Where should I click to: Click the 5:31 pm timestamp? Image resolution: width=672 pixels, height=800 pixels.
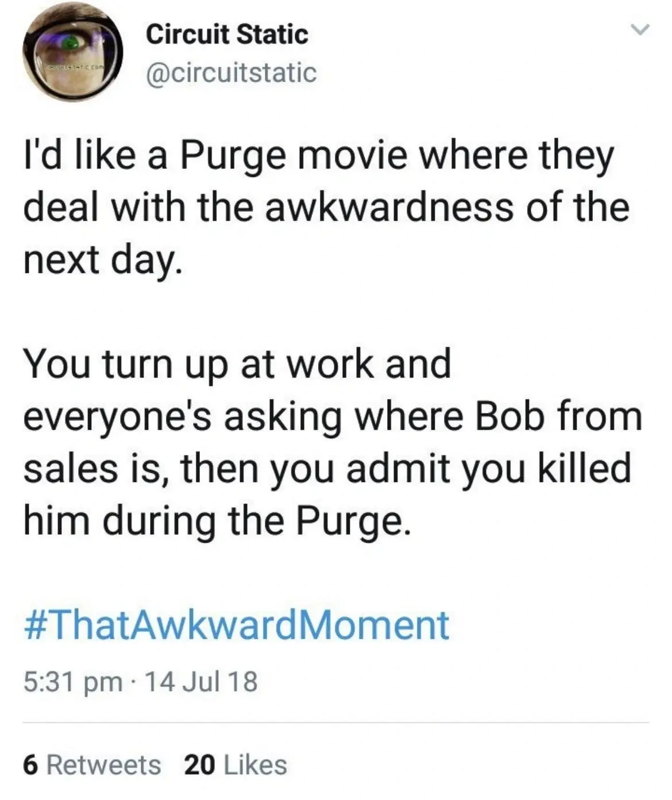[72, 682]
